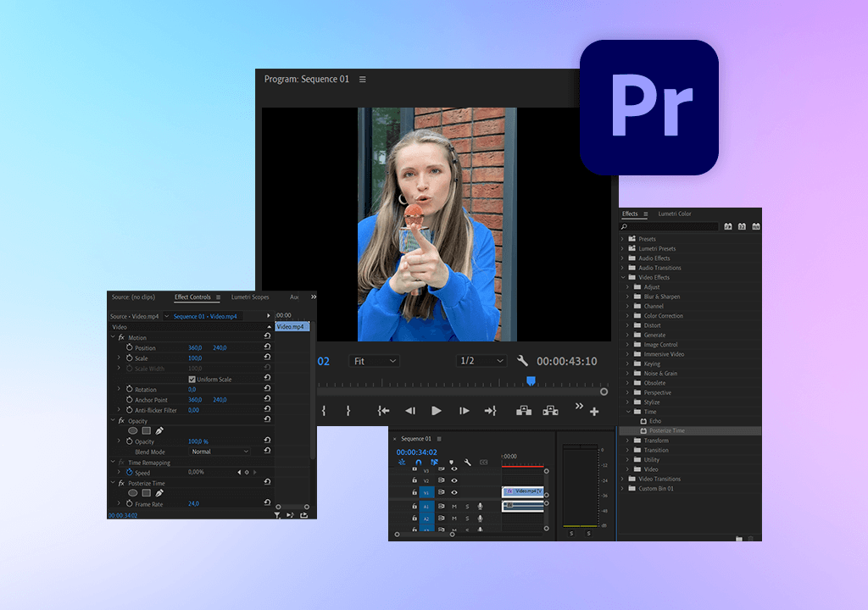The width and height of the screenshot is (868, 610).
Task: Expand the Audio Effects folder
Action: (x=622, y=258)
